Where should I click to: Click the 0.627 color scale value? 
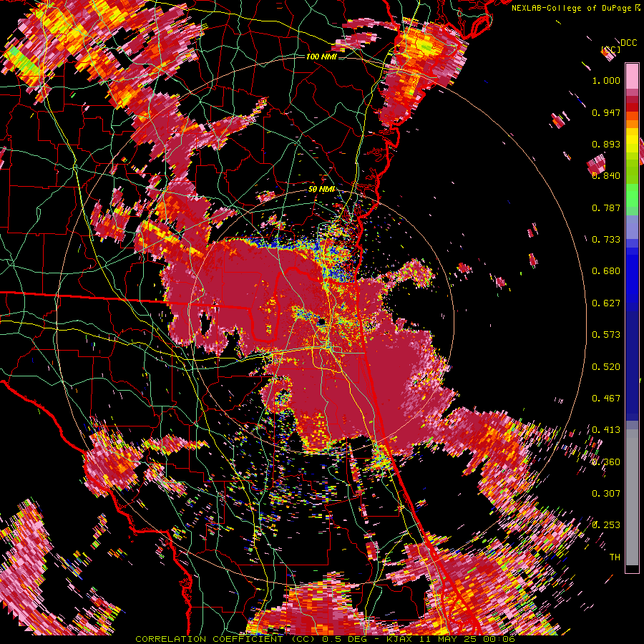click(x=606, y=303)
